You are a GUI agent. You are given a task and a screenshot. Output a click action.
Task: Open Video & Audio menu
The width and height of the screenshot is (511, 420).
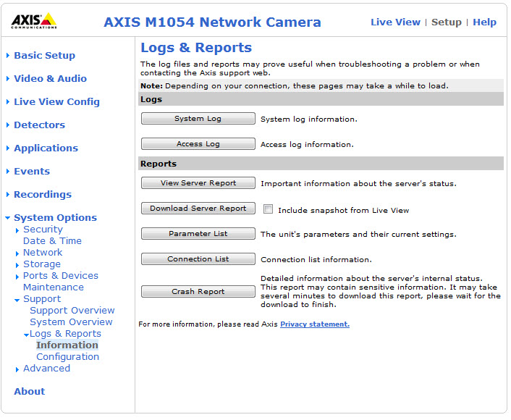coord(51,79)
